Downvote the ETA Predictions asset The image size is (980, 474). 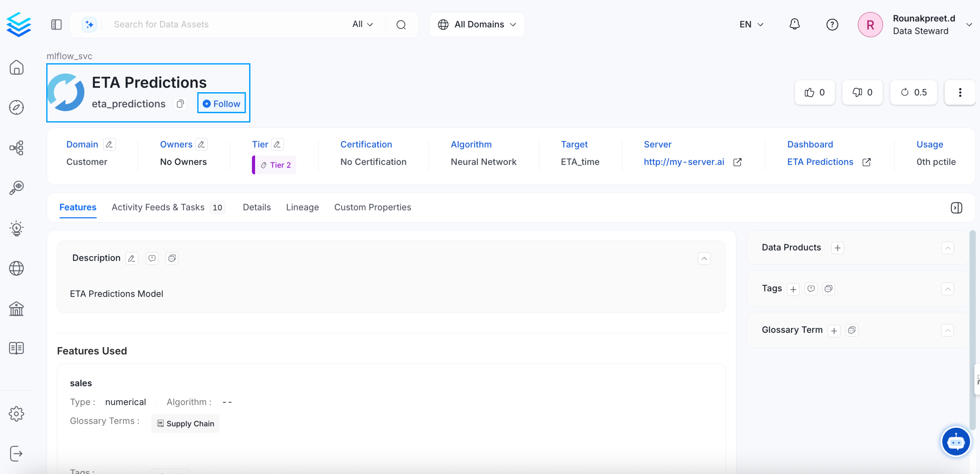(x=862, y=92)
